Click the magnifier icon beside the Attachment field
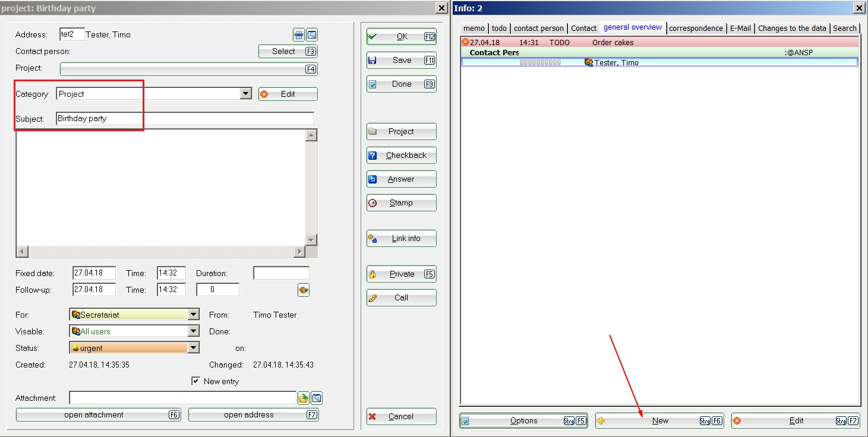This screenshot has height=437, width=868. (x=317, y=398)
